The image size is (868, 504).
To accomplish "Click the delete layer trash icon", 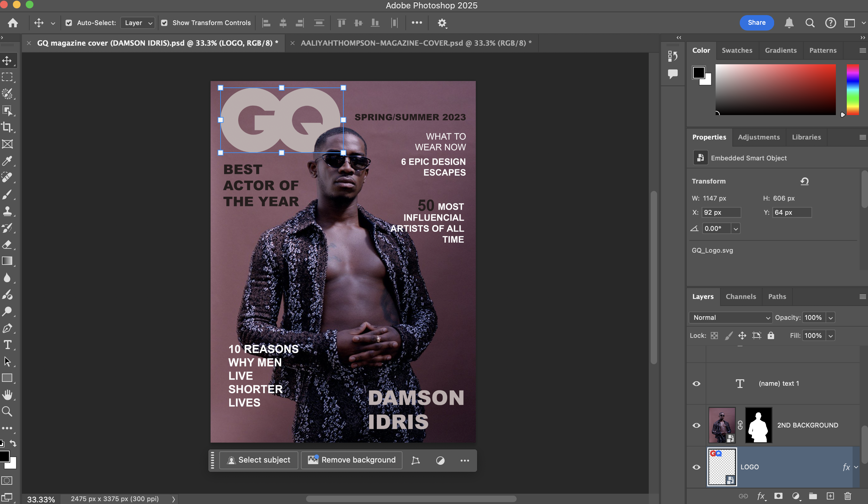I will (848, 496).
